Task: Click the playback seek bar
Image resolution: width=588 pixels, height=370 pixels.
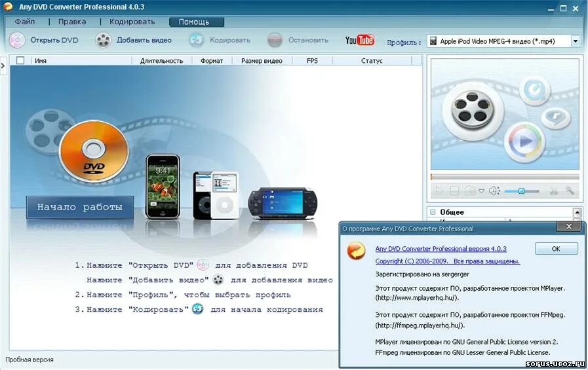Action: tap(505, 177)
